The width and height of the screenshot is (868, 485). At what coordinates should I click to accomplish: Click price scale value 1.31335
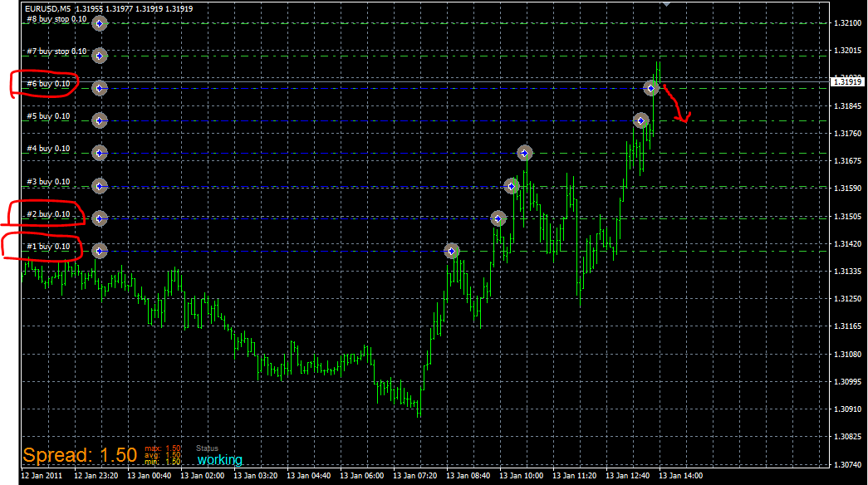(847, 272)
